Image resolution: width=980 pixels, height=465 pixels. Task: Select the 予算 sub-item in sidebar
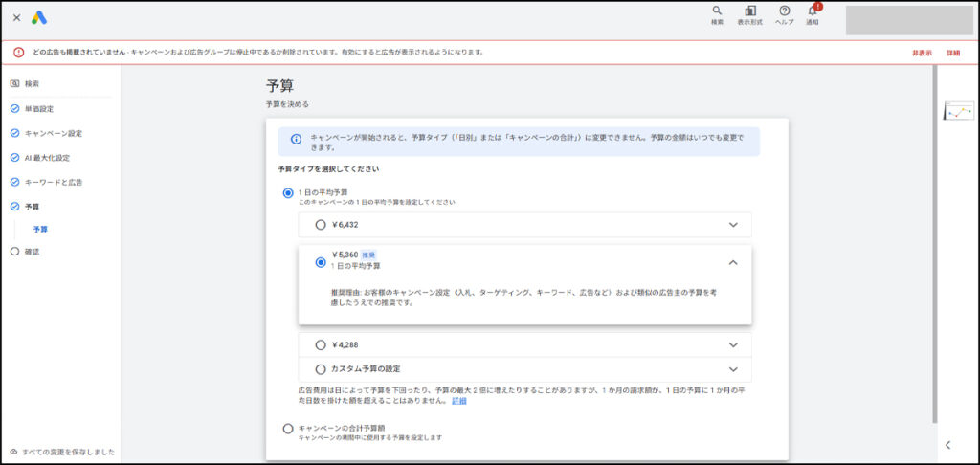pyautogui.click(x=40, y=230)
